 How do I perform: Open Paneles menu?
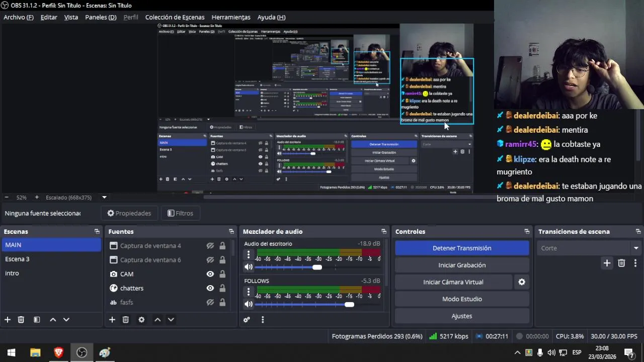[x=101, y=17]
